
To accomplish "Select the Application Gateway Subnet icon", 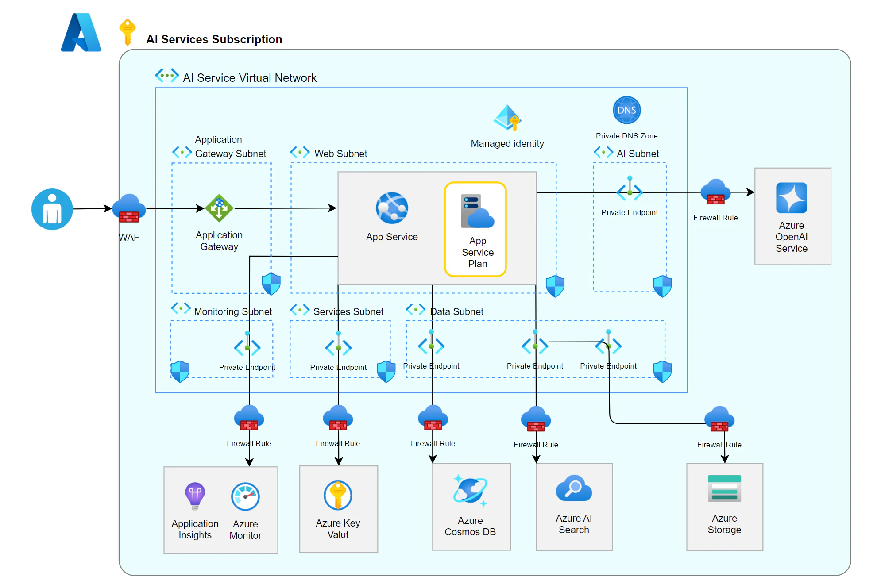I will pyautogui.click(x=182, y=152).
